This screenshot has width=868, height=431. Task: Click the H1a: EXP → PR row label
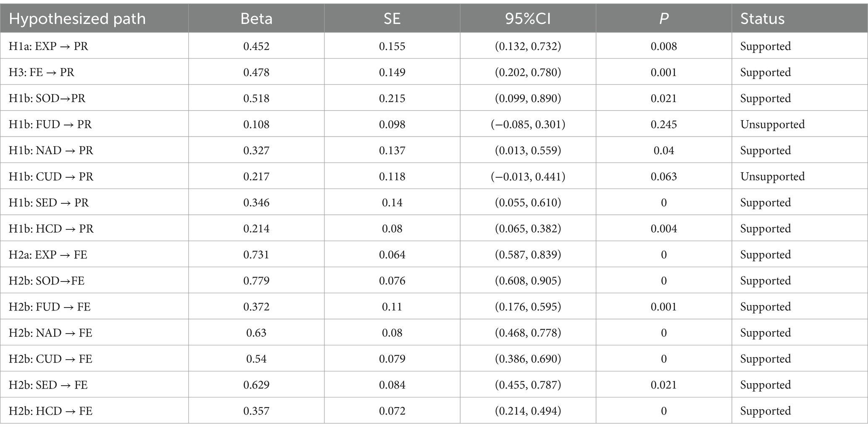(49, 46)
